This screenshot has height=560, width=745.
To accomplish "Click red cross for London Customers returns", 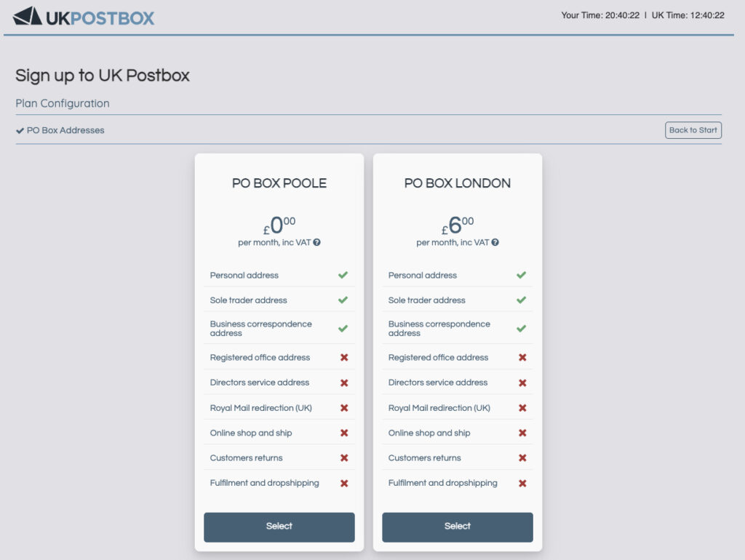I will 522,458.
